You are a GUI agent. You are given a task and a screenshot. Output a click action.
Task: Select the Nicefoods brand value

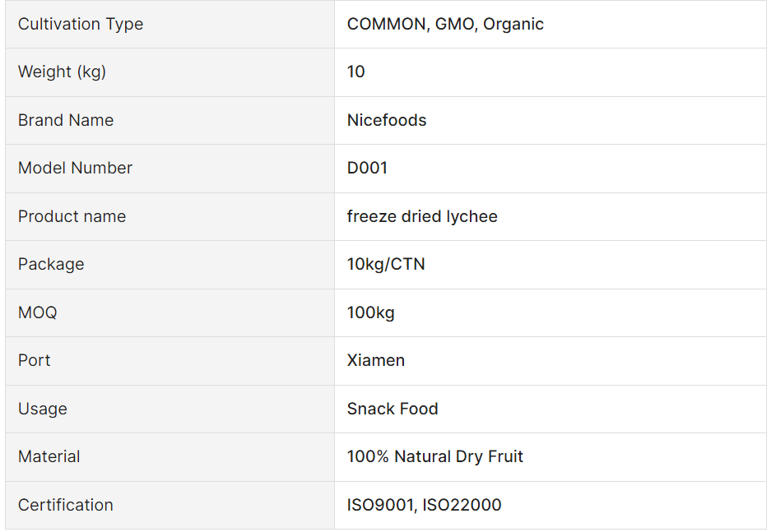tap(387, 120)
